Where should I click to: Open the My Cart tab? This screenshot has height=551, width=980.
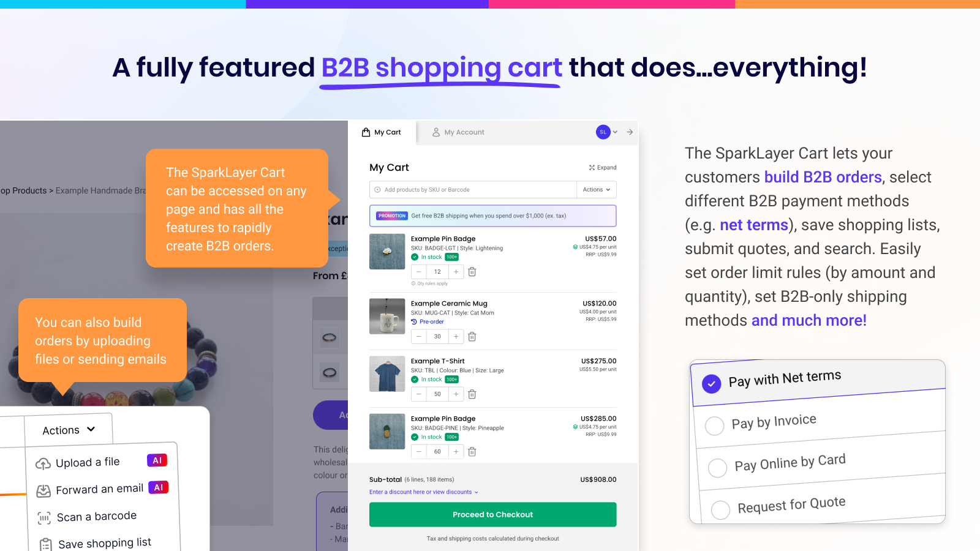pyautogui.click(x=382, y=132)
